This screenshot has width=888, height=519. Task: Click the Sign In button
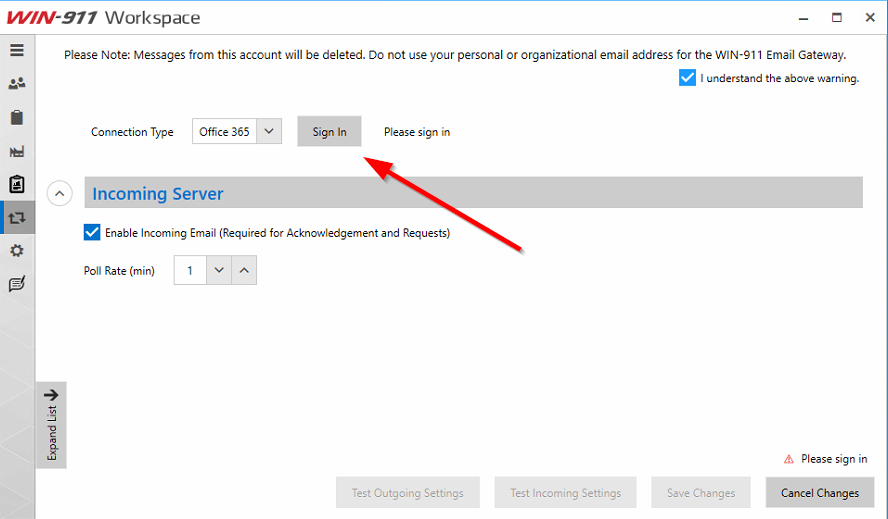(329, 131)
